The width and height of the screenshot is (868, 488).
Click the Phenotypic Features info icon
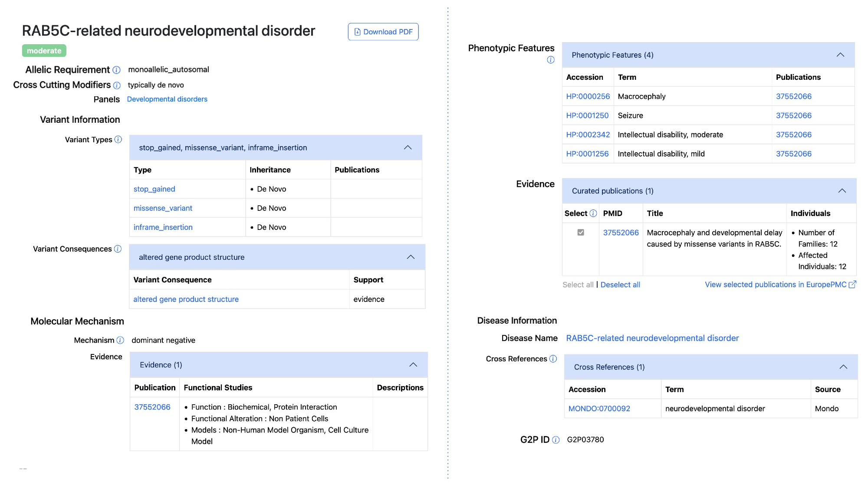coord(551,60)
